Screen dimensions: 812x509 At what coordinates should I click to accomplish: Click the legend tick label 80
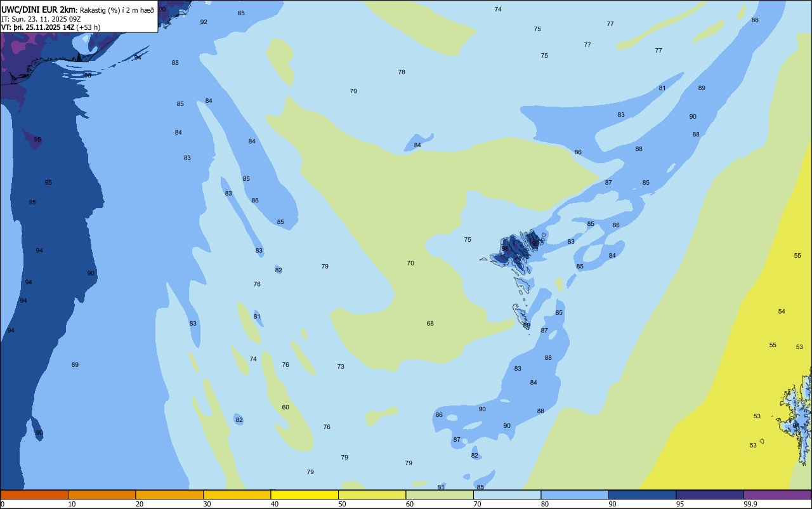point(545,504)
